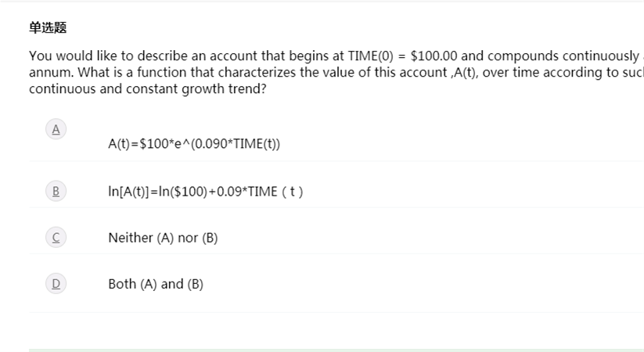
Task: Click the ln[A(t)]=ln($100)+0.09*TIME formula text
Action: 205,192
